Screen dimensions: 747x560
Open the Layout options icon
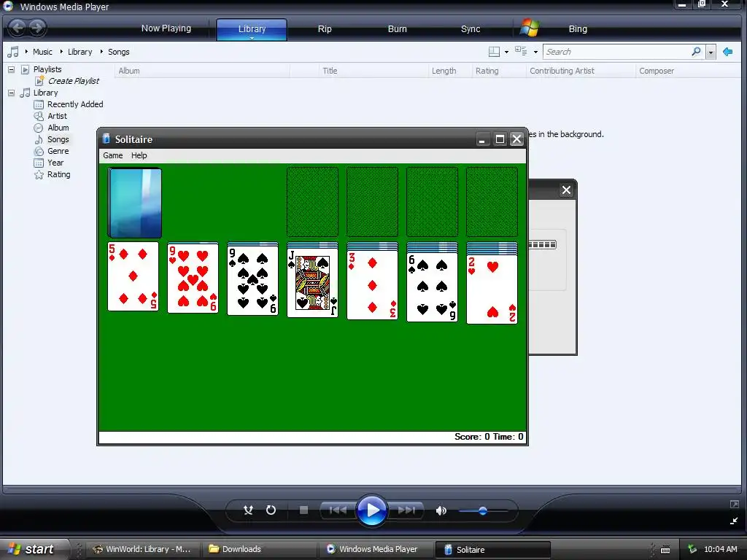pyautogui.click(x=494, y=52)
